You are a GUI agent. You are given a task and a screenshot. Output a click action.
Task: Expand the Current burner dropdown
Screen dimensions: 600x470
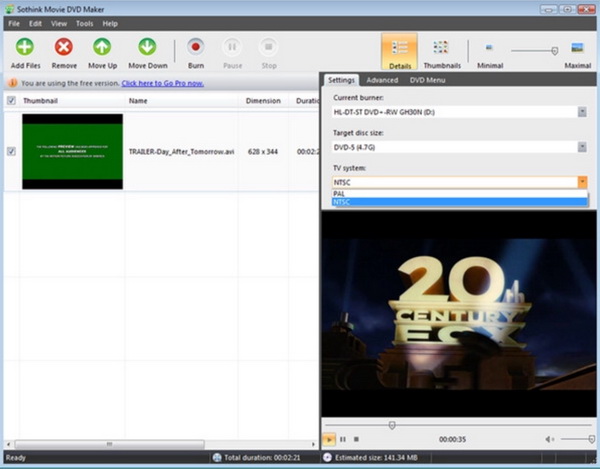pos(581,112)
